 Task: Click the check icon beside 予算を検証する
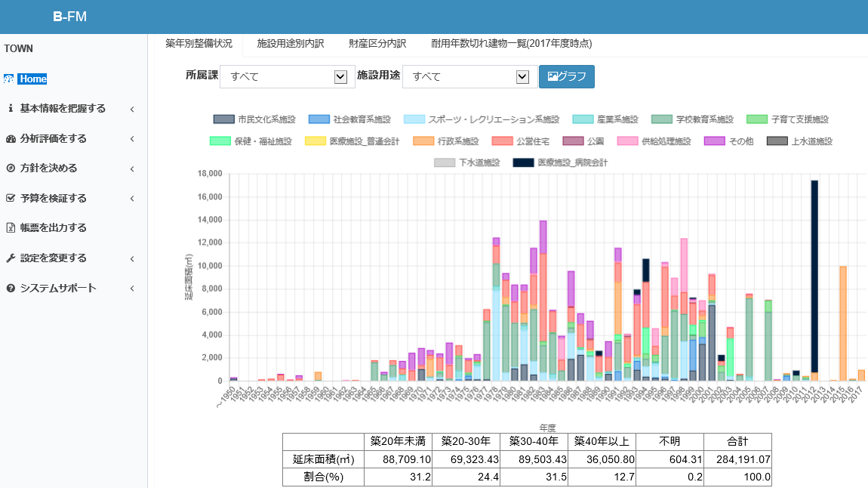[11, 198]
